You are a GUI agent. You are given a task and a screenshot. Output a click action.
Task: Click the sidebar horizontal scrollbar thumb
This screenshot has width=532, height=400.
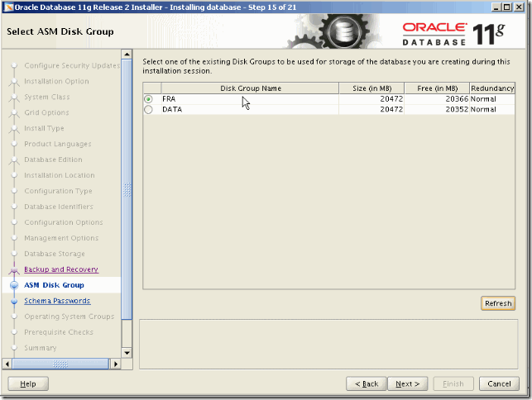(60, 364)
